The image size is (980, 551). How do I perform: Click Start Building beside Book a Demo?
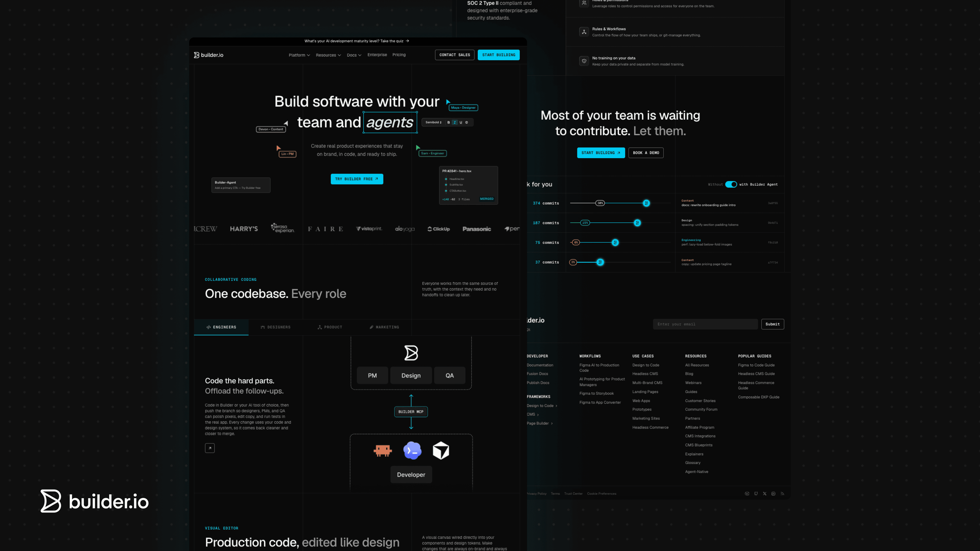point(601,153)
